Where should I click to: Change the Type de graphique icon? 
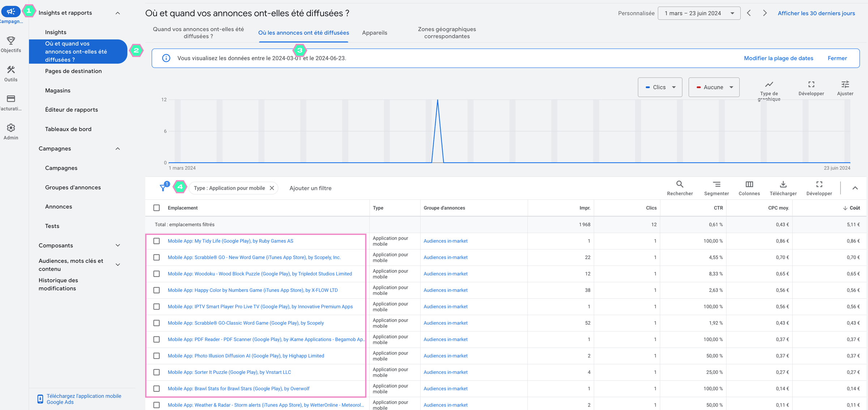769,84
